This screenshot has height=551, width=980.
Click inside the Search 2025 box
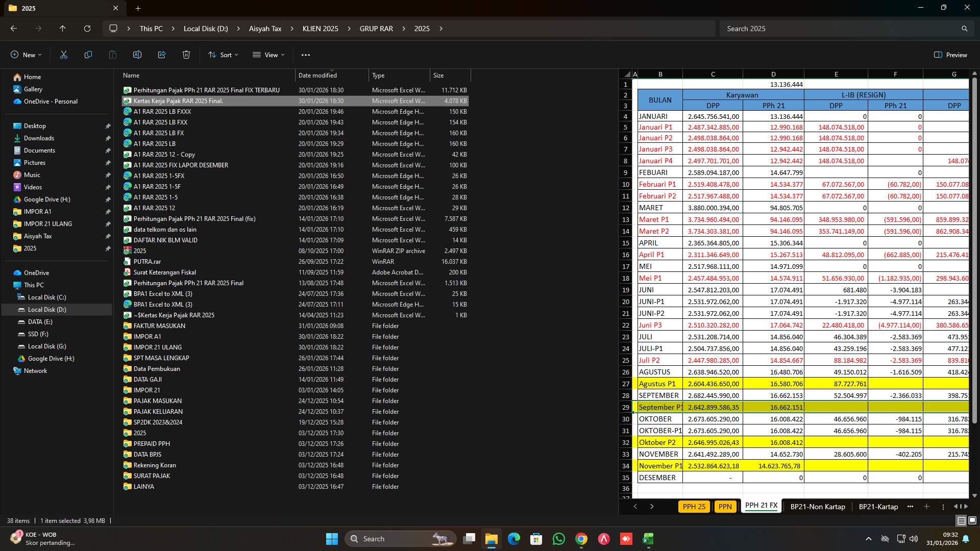point(842,29)
